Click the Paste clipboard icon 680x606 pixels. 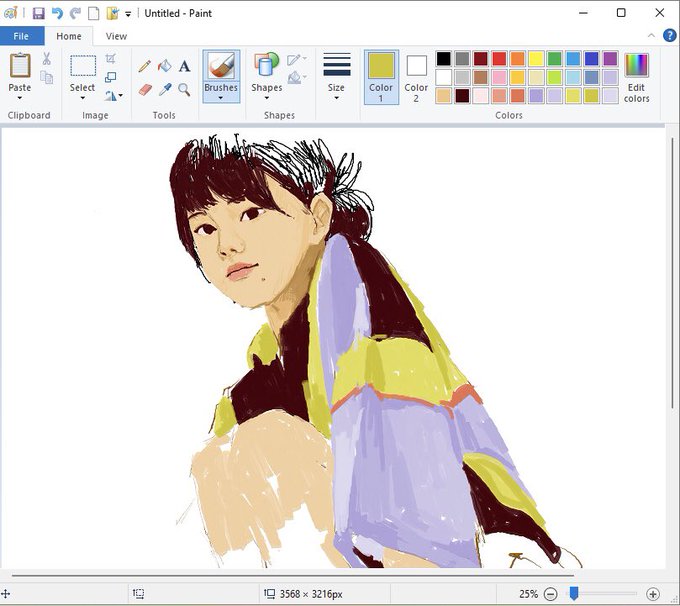pos(20,66)
